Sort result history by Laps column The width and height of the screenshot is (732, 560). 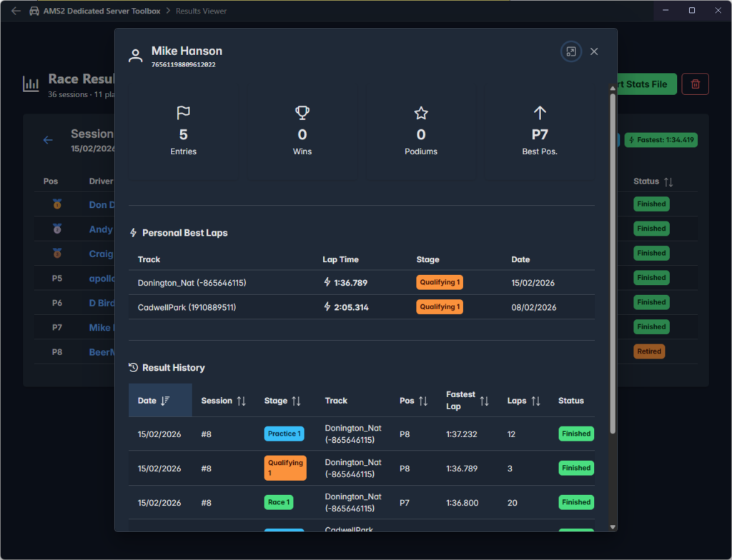pyautogui.click(x=523, y=401)
